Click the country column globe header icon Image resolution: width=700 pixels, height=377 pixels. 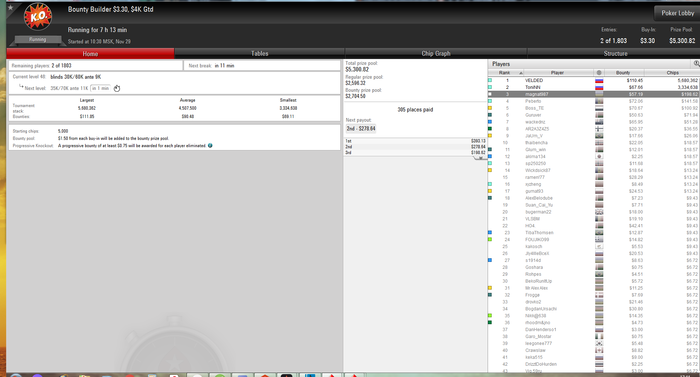pyautogui.click(x=599, y=72)
